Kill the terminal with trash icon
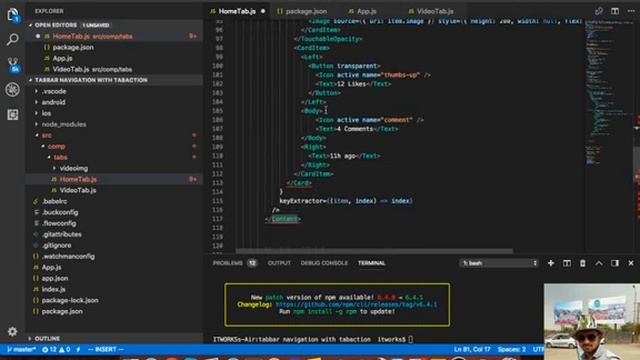Screen dimensions: 640x360 pos(582,263)
